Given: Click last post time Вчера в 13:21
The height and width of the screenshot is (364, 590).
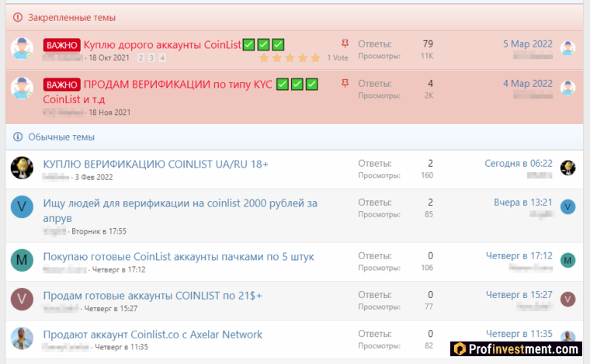Looking at the screenshot, I should point(522,203).
